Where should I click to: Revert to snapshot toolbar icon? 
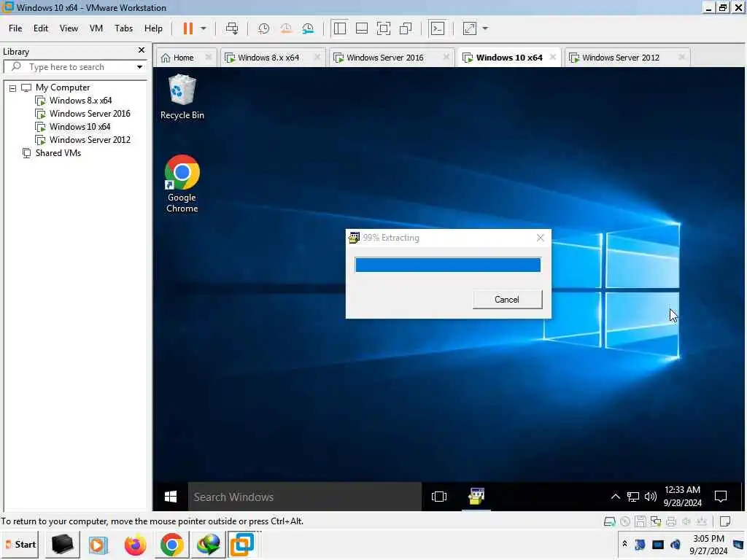286,28
